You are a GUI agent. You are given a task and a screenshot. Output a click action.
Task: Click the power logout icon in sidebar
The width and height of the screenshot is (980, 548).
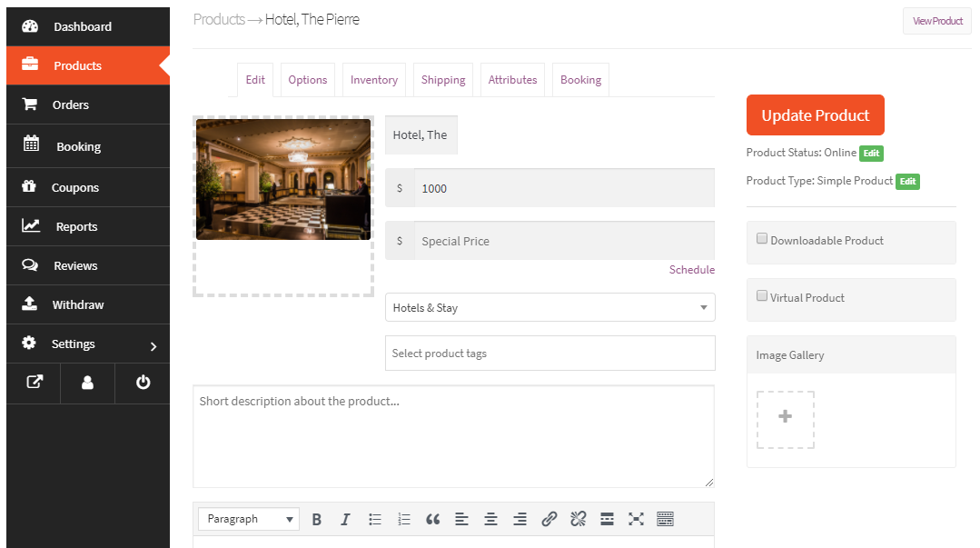[143, 383]
